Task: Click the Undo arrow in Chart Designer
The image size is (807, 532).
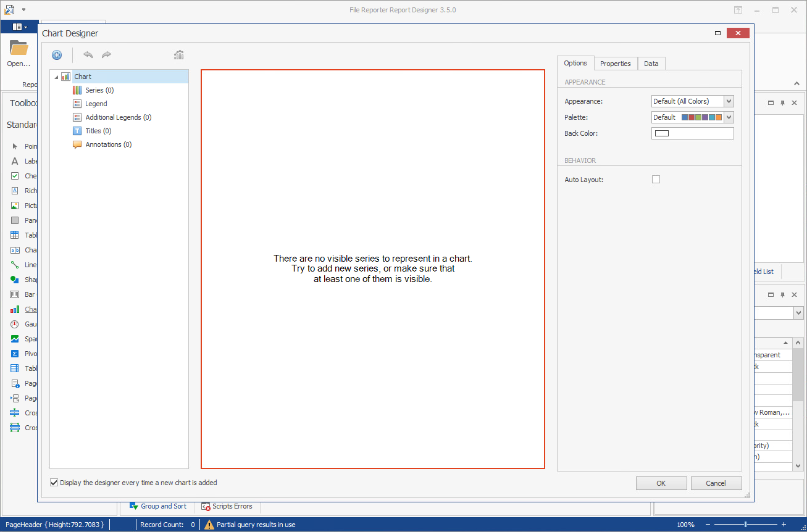Action: [88, 55]
